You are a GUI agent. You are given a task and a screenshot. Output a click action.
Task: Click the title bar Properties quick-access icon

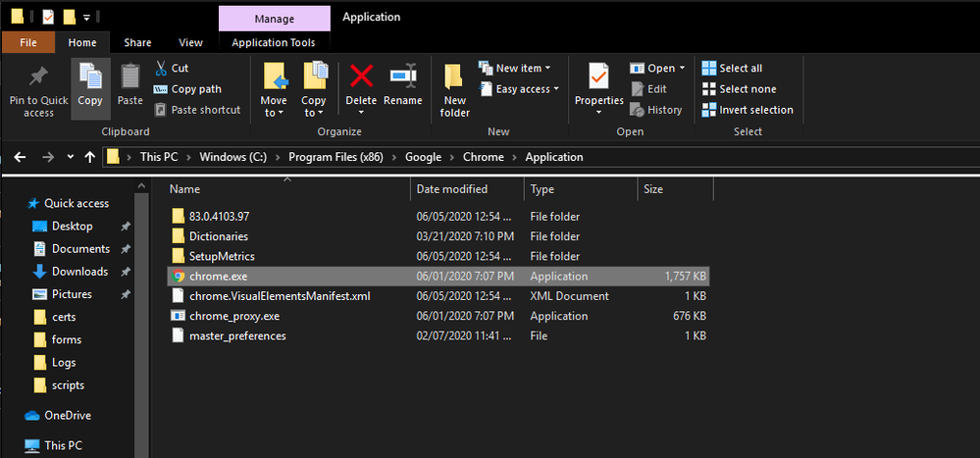[x=47, y=17]
